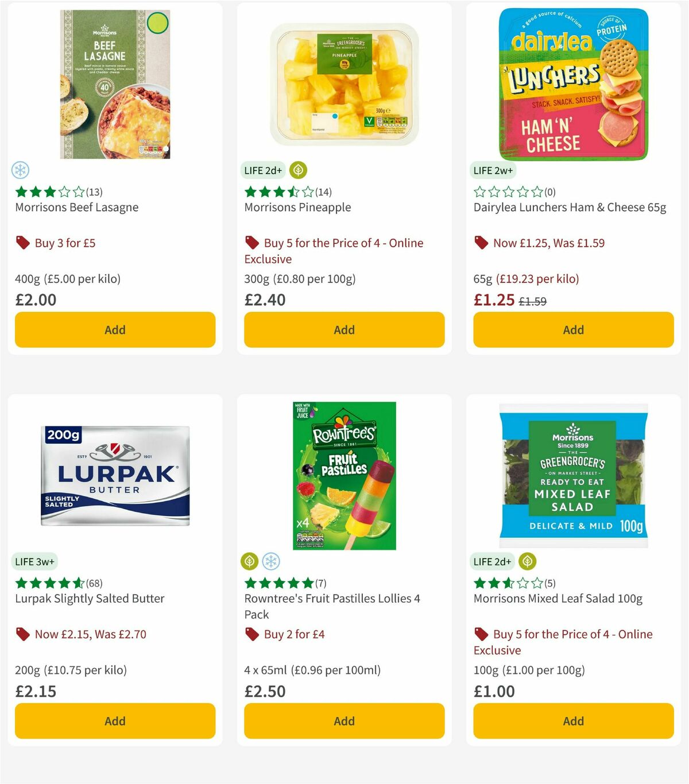Select the leaf icon next to Fruit Pastilles Lollies
Screen dimensions: 689x784
[249, 562]
